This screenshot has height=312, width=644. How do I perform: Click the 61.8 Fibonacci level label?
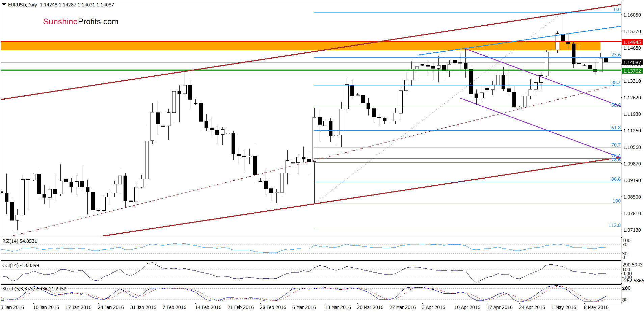click(616, 128)
